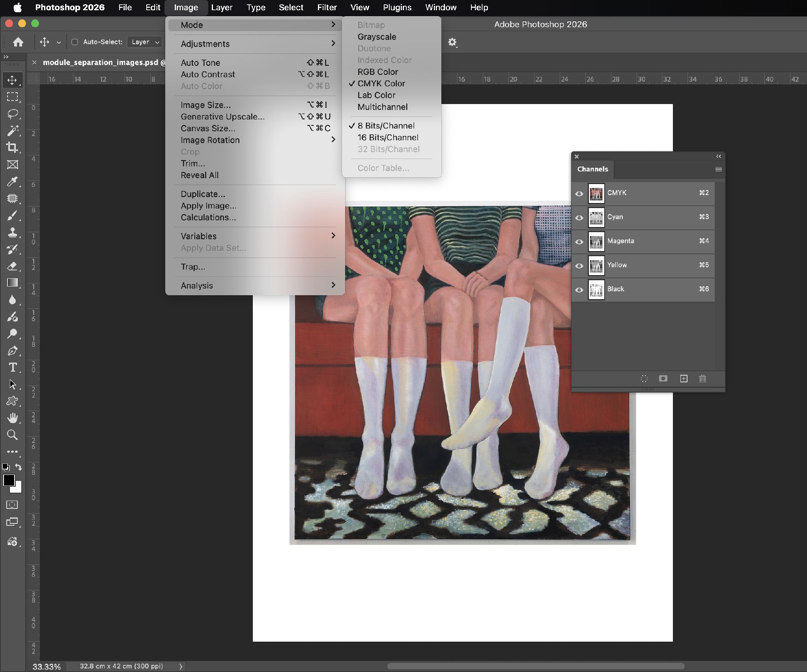This screenshot has width=807, height=672.
Task: Toggle the CMYK composite channel visibility
Action: click(x=579, y=194)
